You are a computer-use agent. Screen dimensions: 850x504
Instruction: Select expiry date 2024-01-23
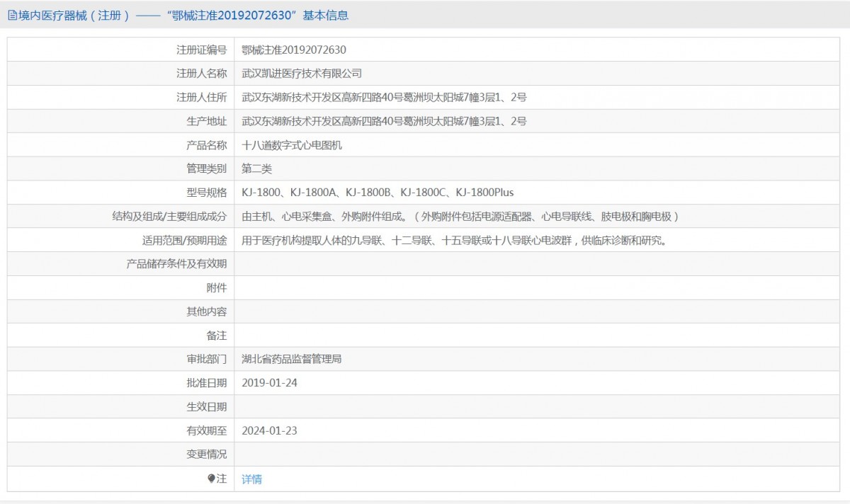click(269, 430)
